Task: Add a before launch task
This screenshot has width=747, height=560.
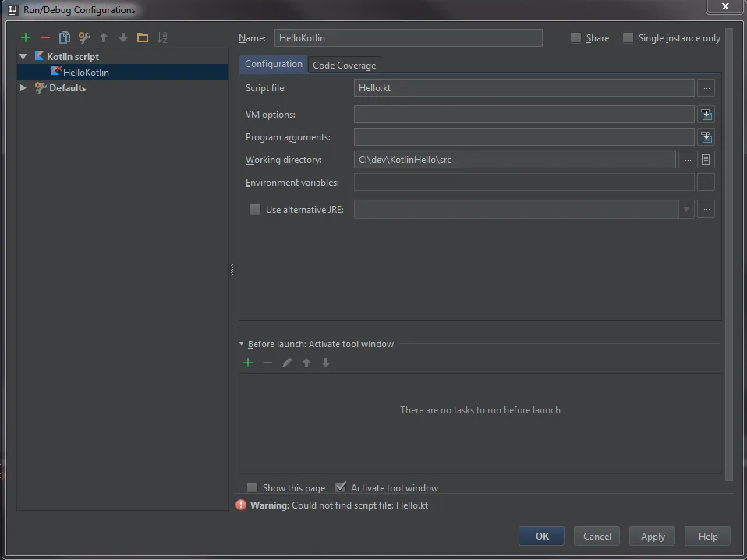Action: pyautogui.click(x=248, y=363)
